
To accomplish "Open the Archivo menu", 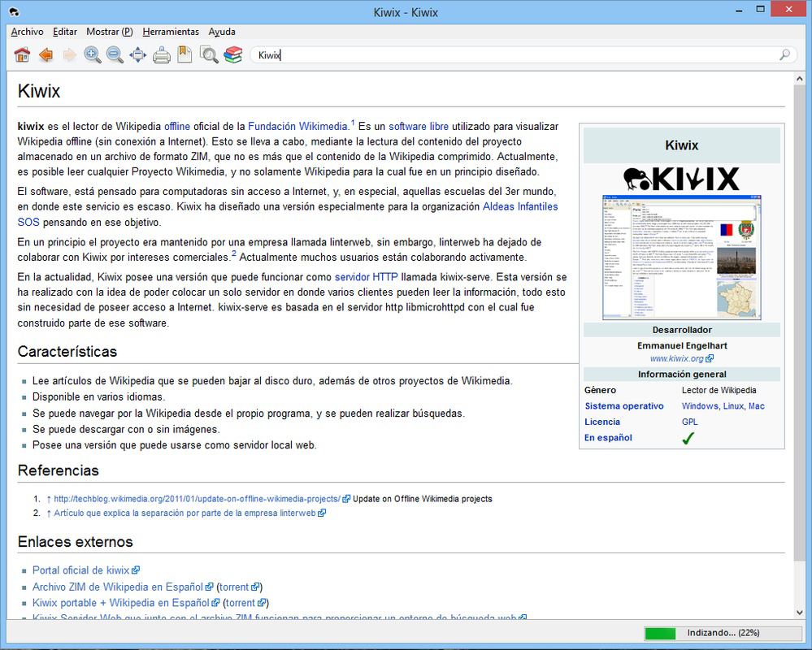I will point(26,32).
